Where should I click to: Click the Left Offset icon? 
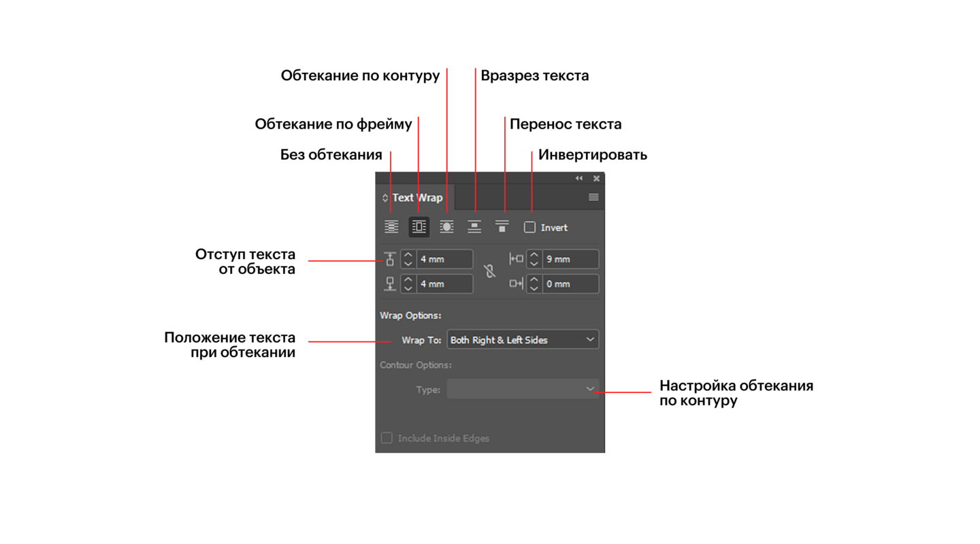point(516,259)
